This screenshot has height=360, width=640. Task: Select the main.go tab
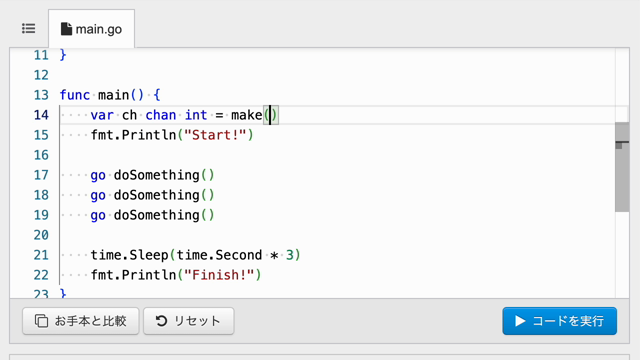[91, 29]
